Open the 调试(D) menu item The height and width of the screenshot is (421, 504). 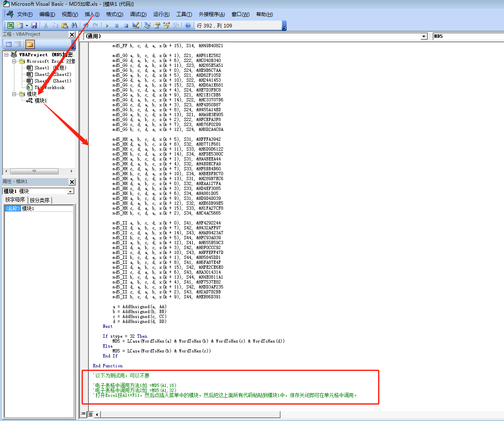(x=139, y=14)
